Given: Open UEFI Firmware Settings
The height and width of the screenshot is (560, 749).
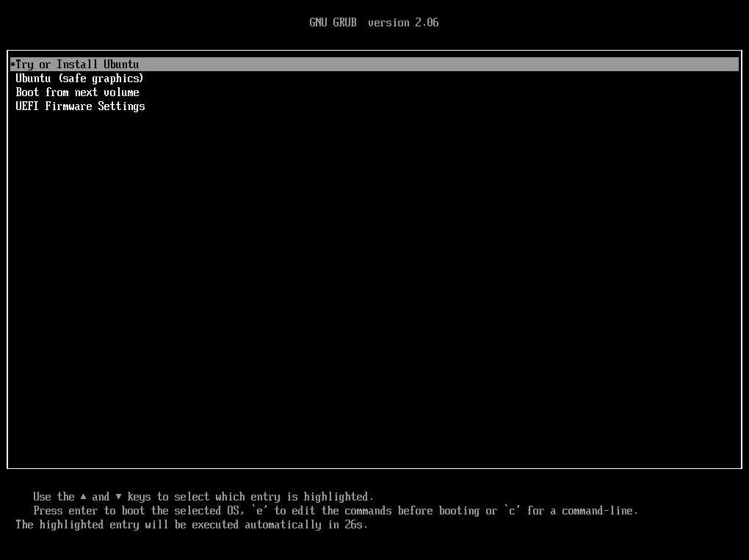Looking at the screenshot, I should 80,106.
